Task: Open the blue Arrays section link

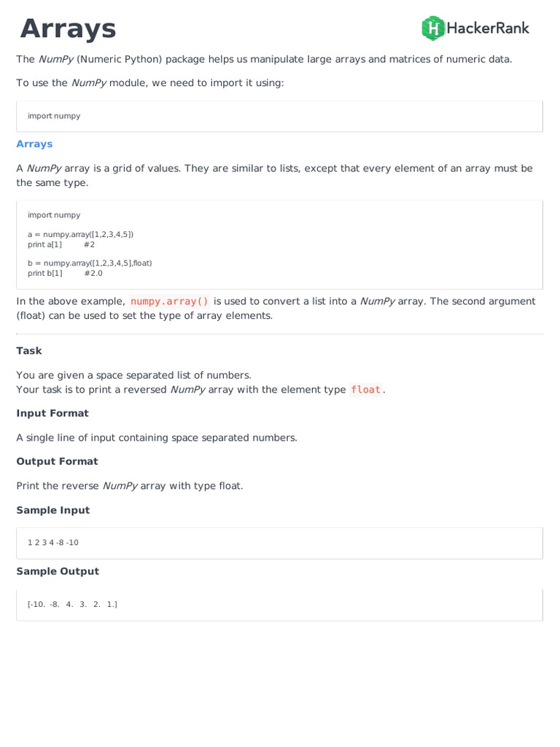Action: click(x=34, y=144)
